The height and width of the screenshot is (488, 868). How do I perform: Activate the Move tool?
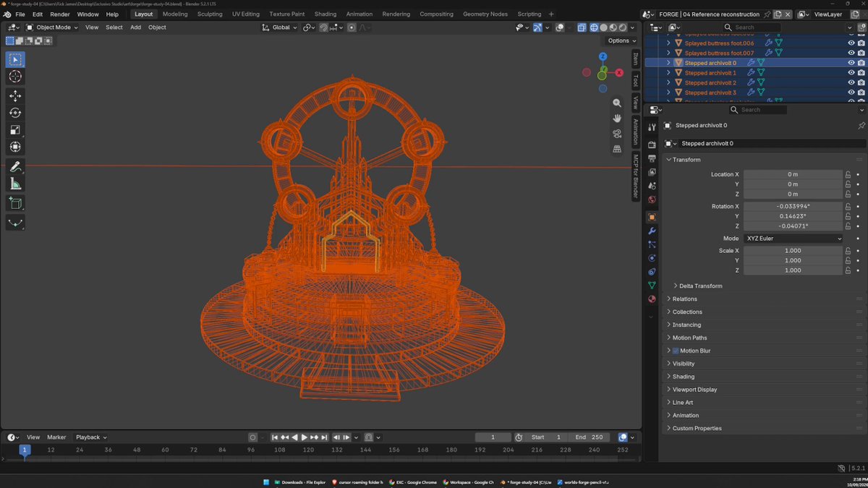click(15, 95)
